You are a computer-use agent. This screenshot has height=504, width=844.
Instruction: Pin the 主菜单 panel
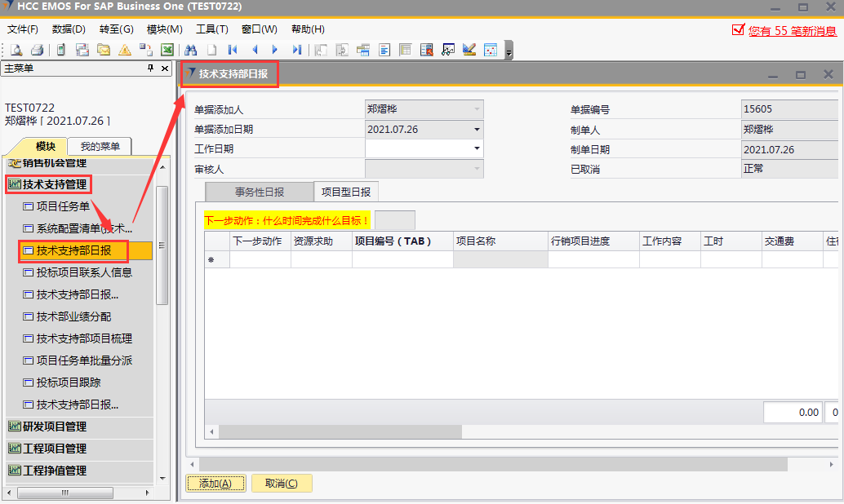pyautogui.click(x=150, y=69)
